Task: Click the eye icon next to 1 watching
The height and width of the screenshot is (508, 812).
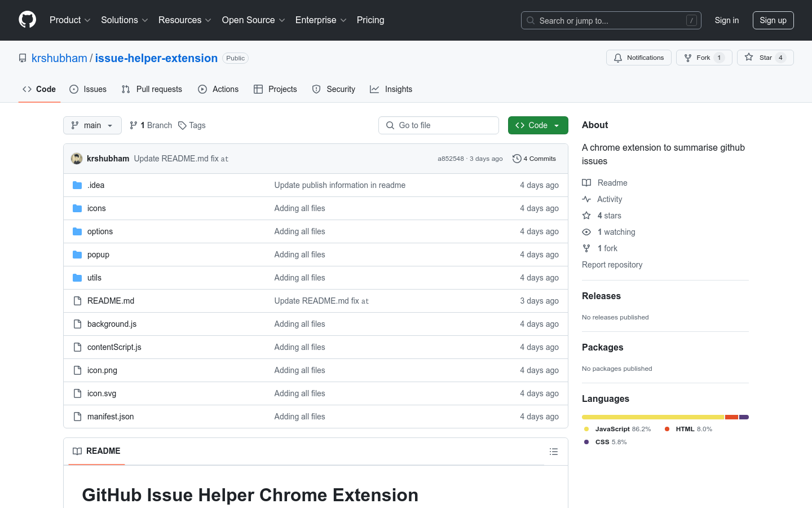Action: pyautogui.click(x=586, y=232)
